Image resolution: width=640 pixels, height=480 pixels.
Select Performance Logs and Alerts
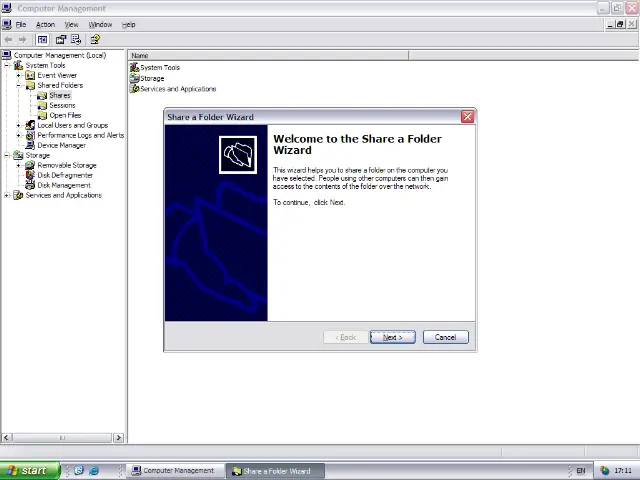point(80,135)
